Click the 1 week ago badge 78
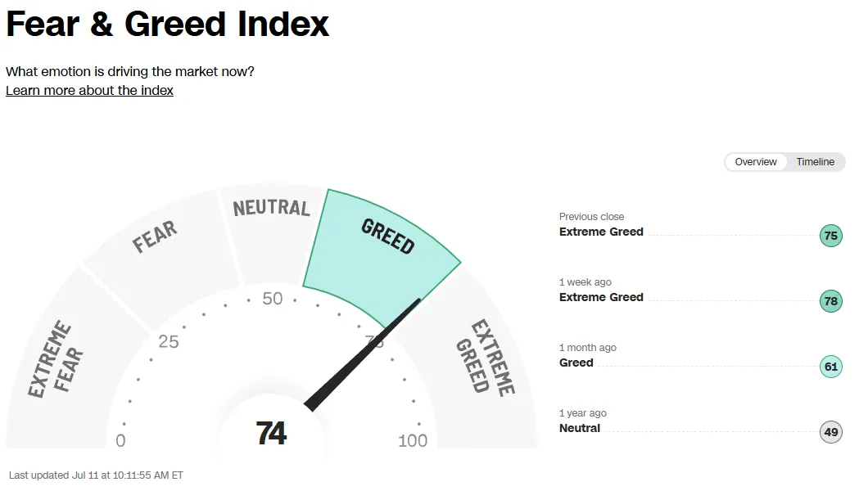Viewport: 868px width, 491px height. [x=830, y=301]
